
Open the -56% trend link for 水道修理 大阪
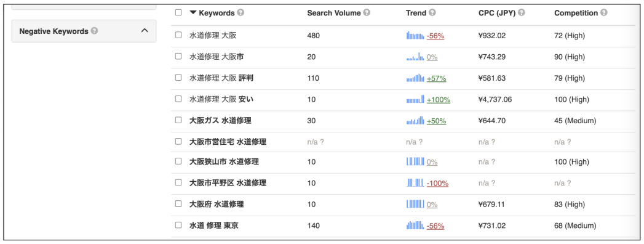(x=435, y=36)
